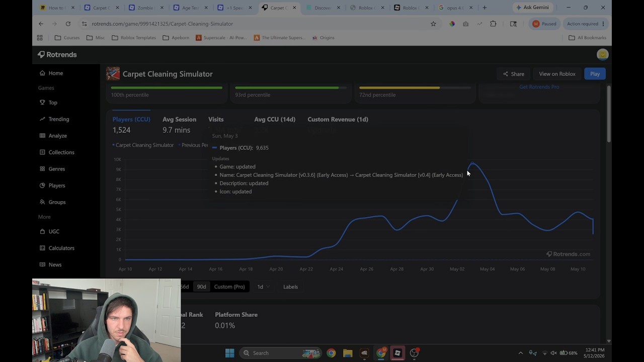
Task: Open the All Bookmarks folder
Action: click(587, 38)
